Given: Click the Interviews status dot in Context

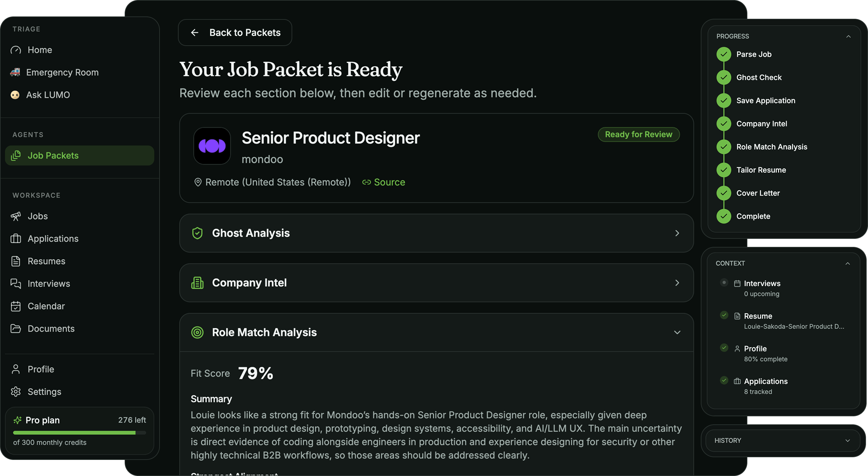Looking at the screenshot, I should coord(724,282).
